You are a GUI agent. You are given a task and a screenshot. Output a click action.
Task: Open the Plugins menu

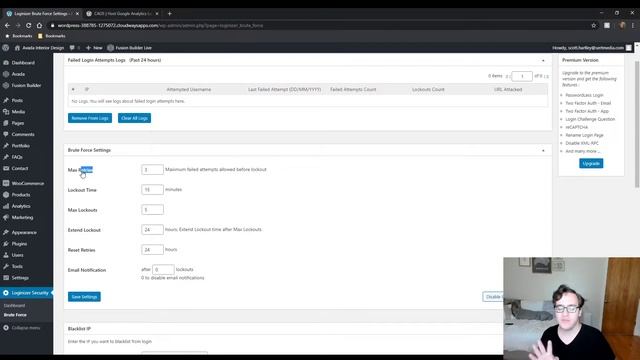(x=19, y=244)
